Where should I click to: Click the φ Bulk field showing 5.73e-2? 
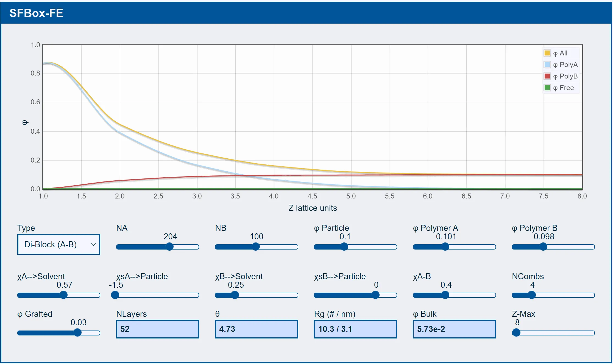point(455,329)
